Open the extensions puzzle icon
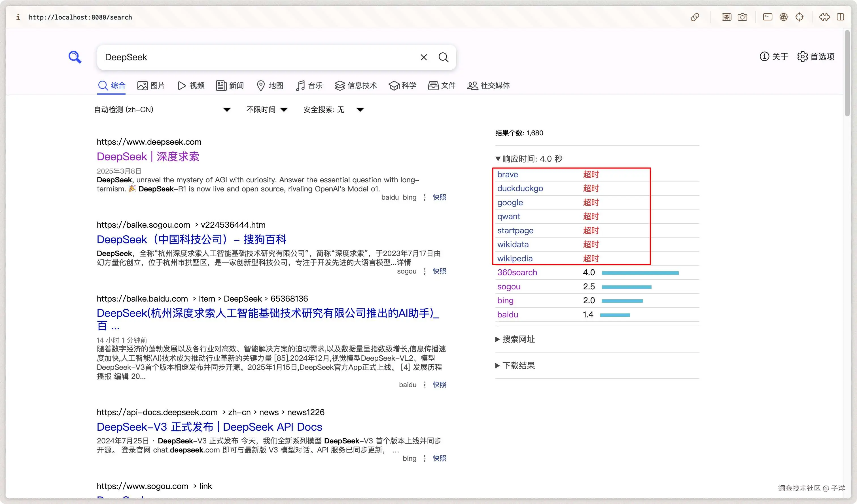 point(824,17)
